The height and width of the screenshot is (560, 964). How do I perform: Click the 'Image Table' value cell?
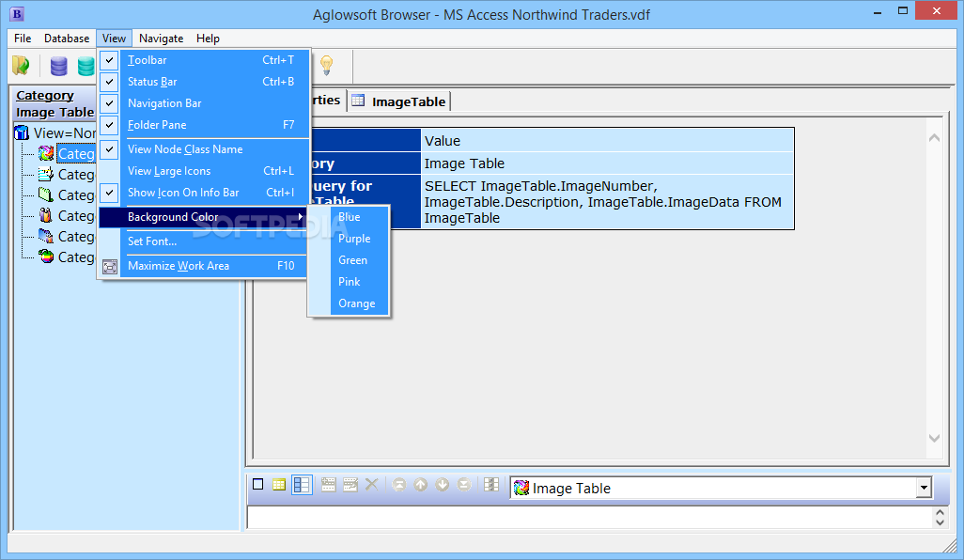(x=607, y=163)
